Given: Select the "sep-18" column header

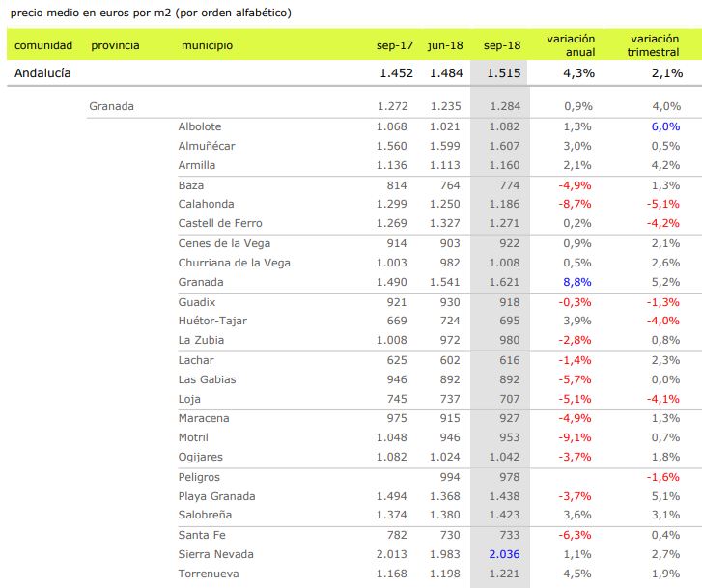Looking at the screenshot, I should [502, 45].
